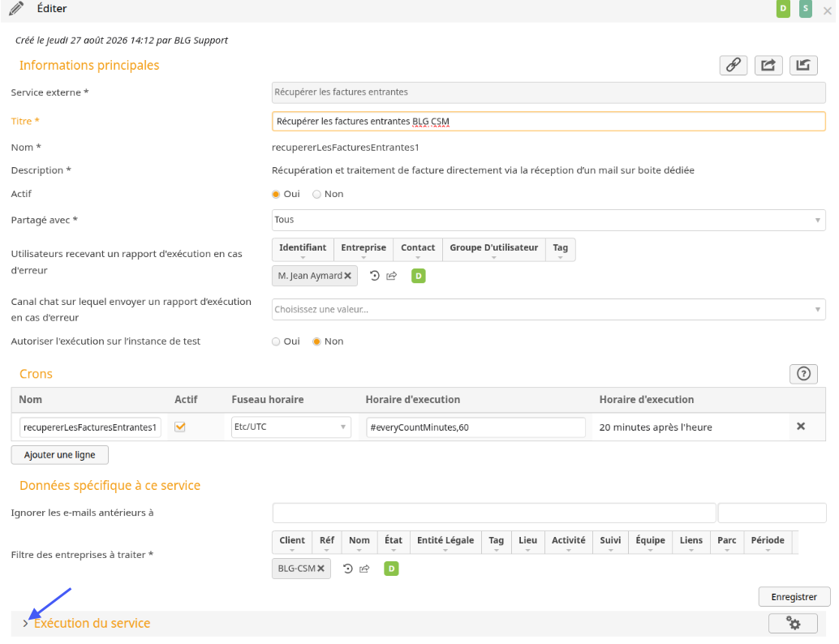Click the green D badge in header

(783, 9)
